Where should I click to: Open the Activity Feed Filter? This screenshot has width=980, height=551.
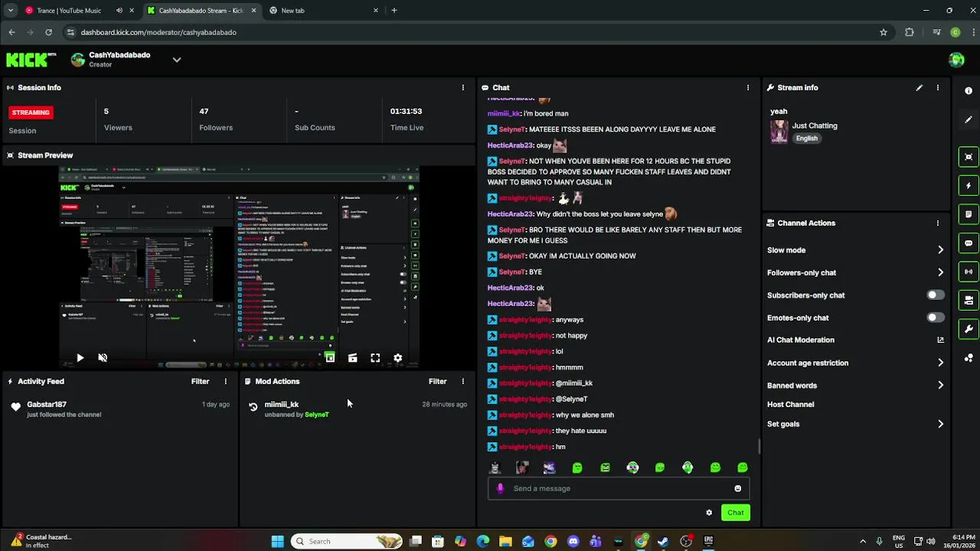tap(200, 381)
